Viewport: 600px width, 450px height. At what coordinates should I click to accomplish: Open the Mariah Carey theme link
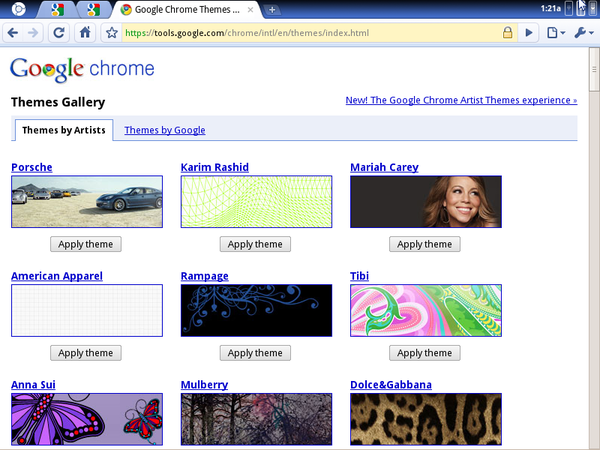(384, 167)
